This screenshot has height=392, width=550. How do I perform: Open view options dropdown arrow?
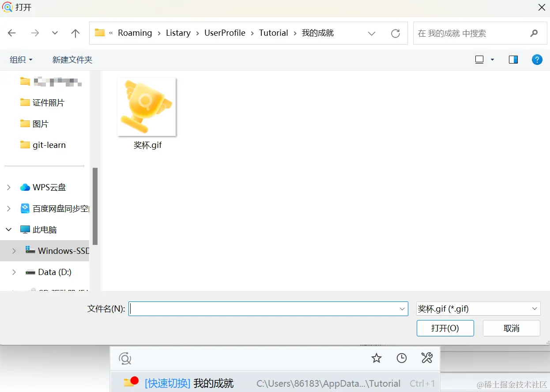492,60
